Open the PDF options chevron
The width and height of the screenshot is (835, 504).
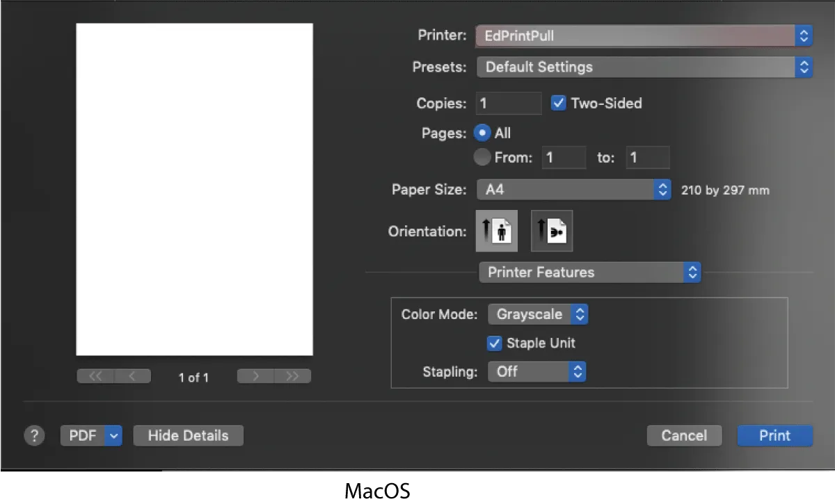(x=113, y=435)
